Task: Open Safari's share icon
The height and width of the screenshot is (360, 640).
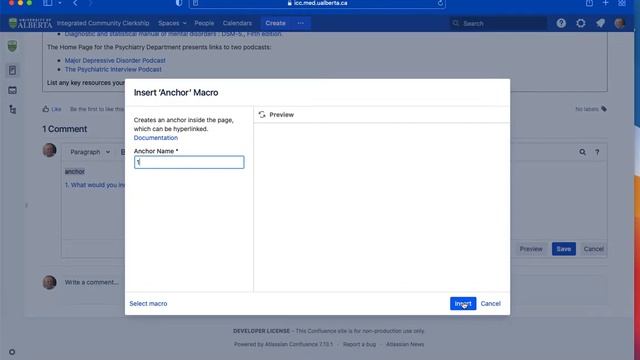Action: pyautogui.click(x=589, y=3)
